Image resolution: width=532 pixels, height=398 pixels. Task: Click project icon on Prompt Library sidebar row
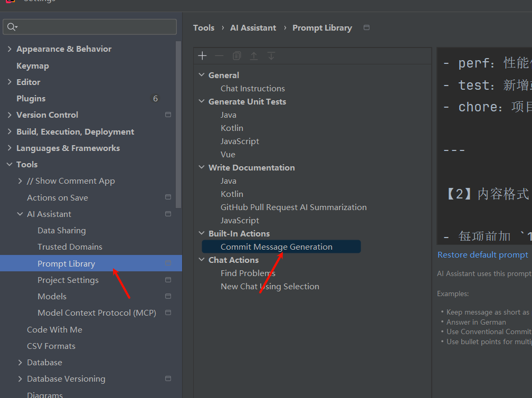(168, 263)
